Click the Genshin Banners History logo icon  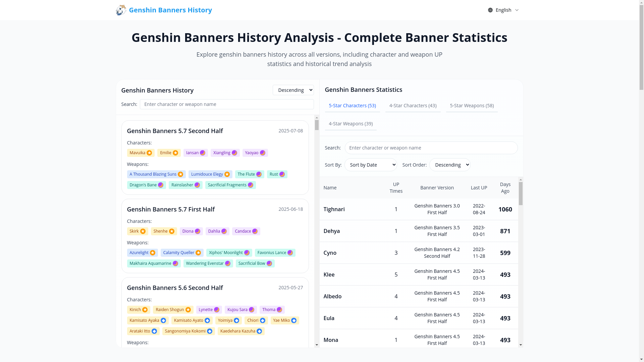(121, 10)
